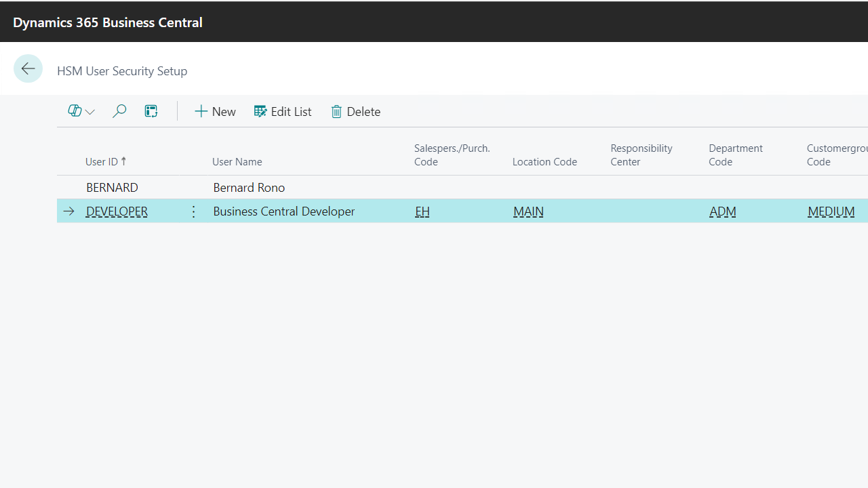Viewport: 868px width, 488px height.
Task: Click the switch view layout icon
Action: [x=75, y=110]
